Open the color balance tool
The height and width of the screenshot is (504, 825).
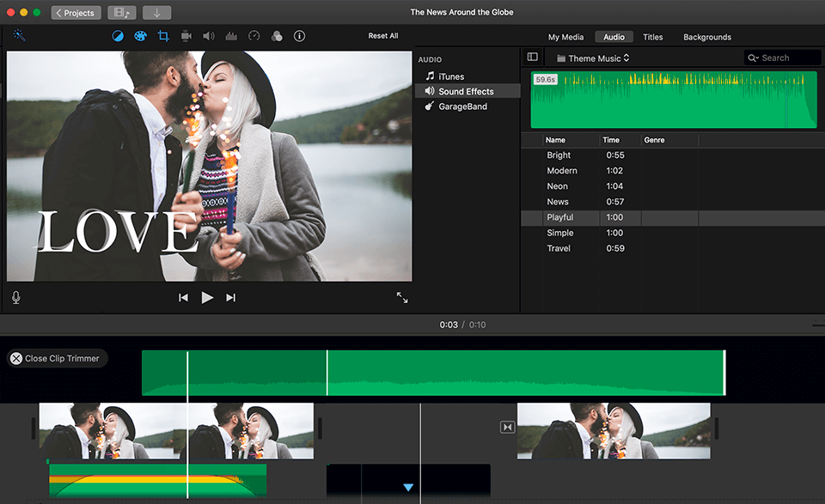click(x=118, y=36)
